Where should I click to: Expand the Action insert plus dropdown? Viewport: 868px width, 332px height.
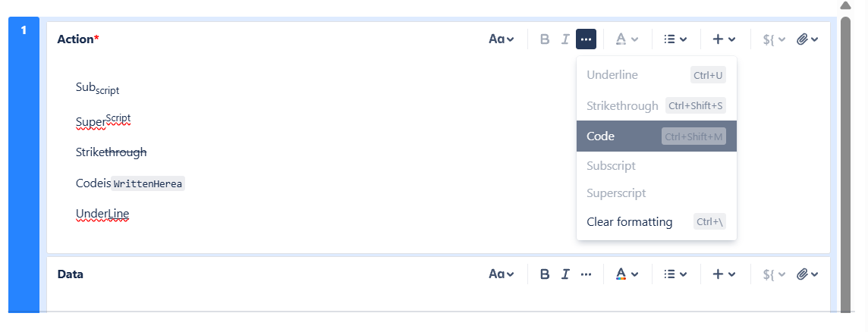coord(724,39)
